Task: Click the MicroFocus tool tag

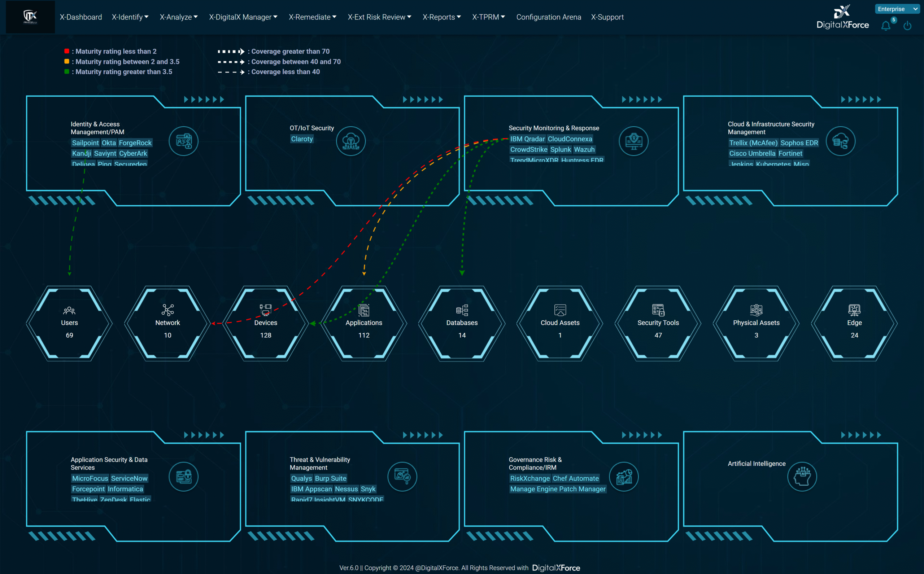Action: [x=90, y=478]
